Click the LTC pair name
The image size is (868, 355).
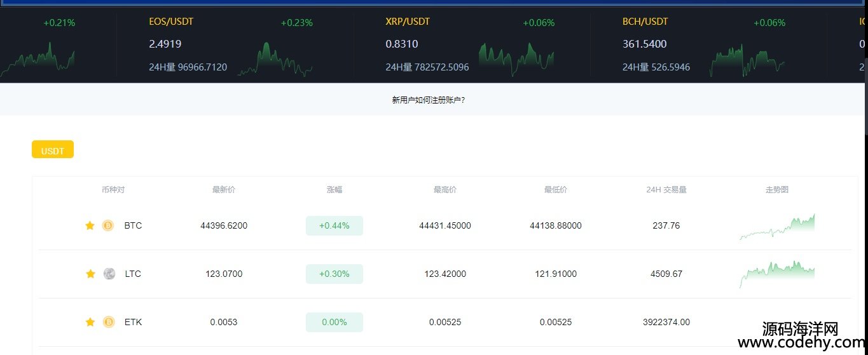[x=133, y=274]
